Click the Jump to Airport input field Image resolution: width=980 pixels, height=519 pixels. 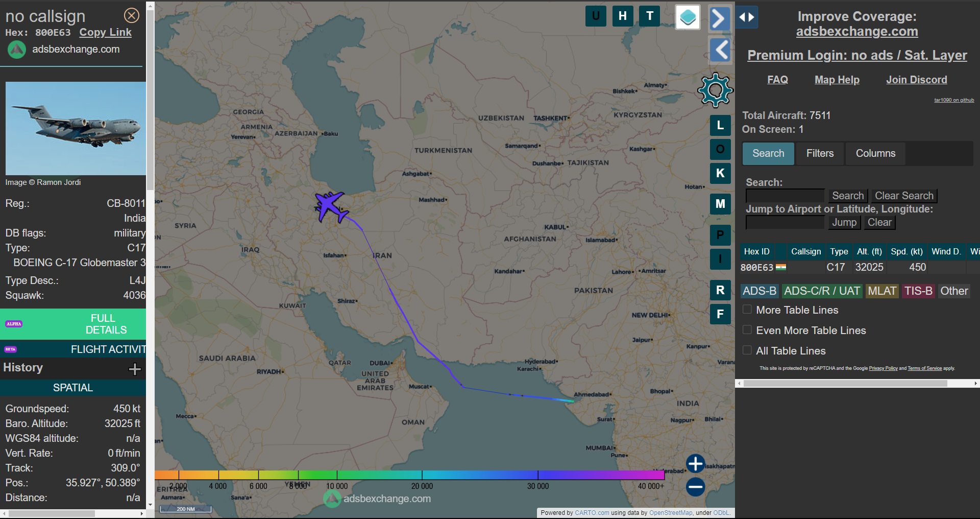pos(785,222)
